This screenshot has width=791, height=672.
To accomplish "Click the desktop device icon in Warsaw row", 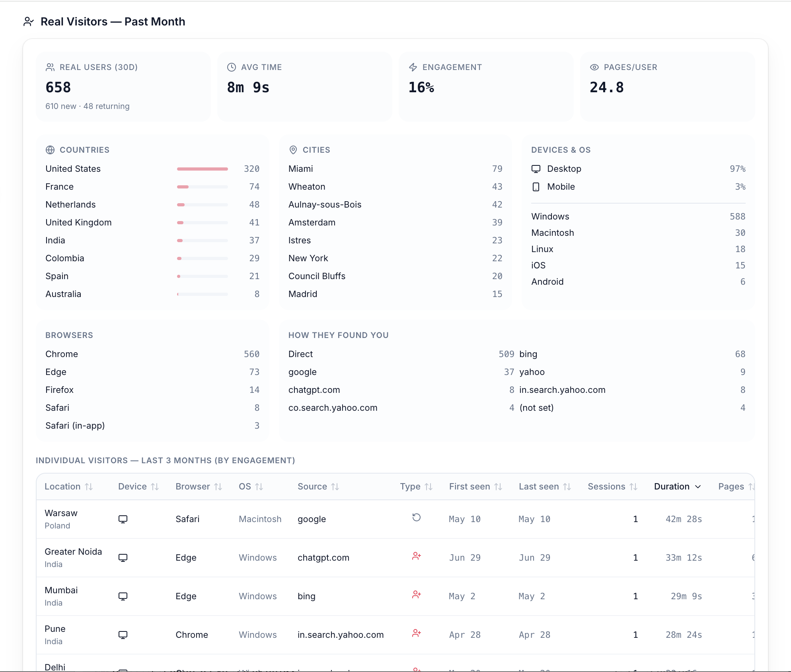I will click(x=123, y=519).
